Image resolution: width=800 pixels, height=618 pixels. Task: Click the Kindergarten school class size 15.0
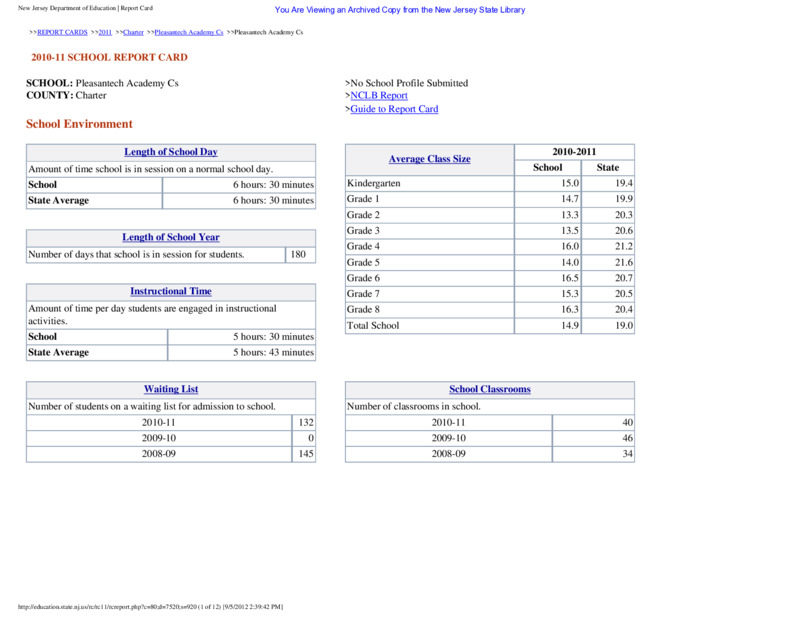(x=547, y=183)
